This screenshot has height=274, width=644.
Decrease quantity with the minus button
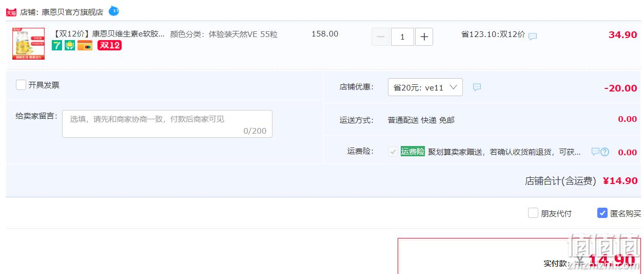coord(380,37)
